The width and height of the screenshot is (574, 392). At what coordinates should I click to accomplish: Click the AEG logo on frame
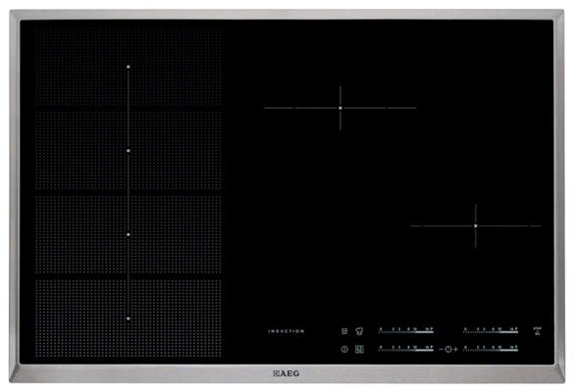point(287,373)
